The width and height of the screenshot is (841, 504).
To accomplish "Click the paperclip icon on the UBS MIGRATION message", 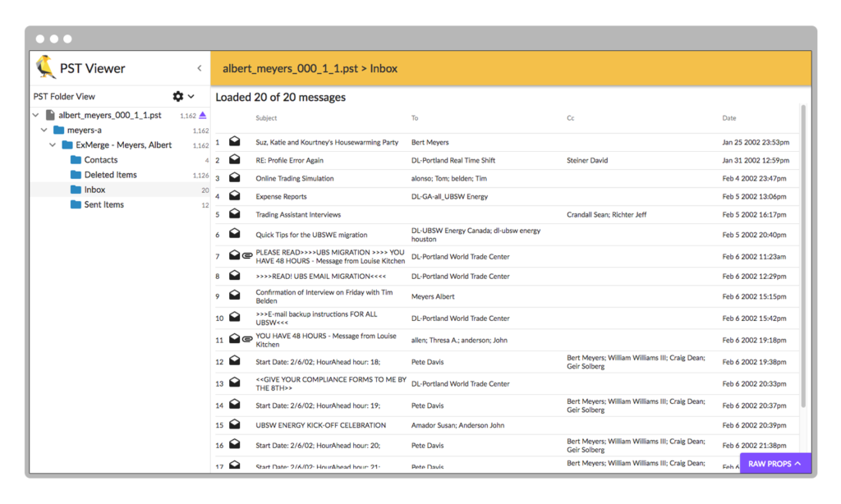I will point(247,254).
